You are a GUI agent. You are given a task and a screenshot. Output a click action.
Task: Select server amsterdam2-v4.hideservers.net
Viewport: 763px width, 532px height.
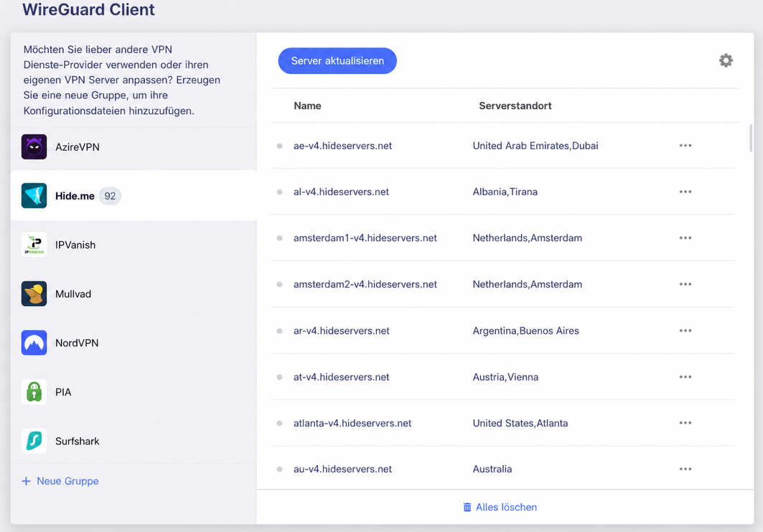click(x=365, y=284)
